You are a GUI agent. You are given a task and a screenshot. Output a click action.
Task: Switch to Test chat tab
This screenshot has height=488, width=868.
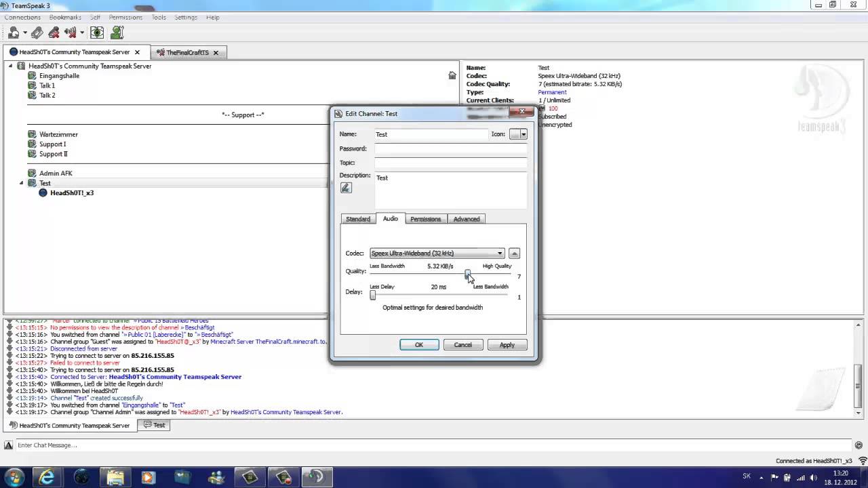click(154, 425)
